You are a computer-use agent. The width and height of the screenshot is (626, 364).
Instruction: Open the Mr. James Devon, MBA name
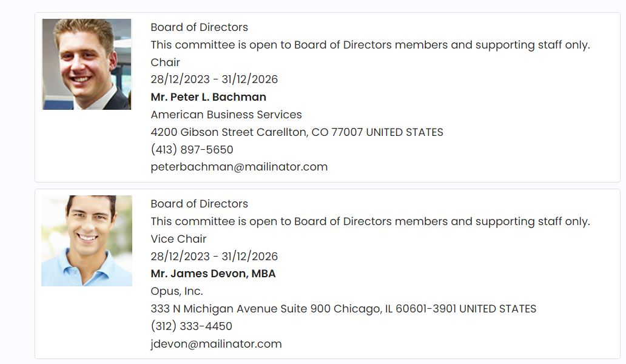(213, 274)
